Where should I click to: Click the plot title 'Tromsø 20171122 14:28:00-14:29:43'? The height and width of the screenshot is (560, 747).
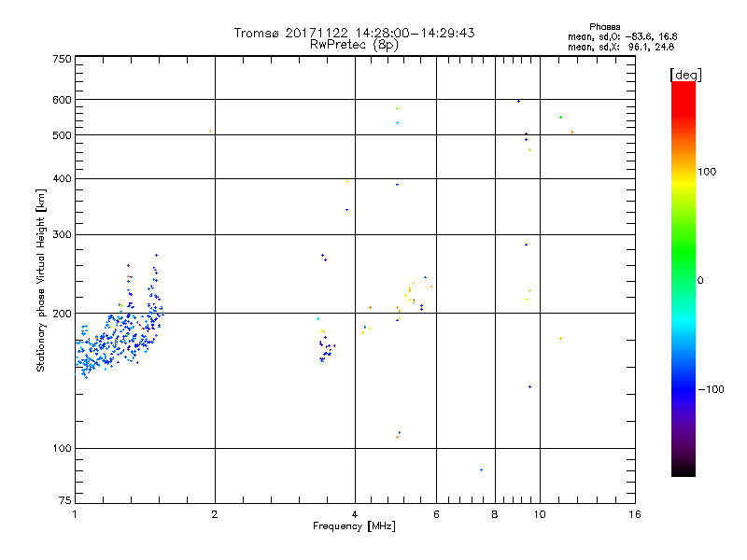tap(354, 33)
